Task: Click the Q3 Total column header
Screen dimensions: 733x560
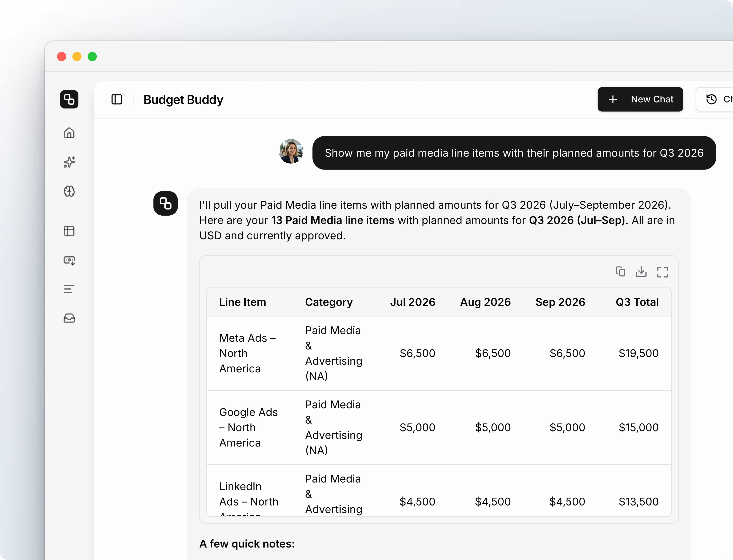Action: [x=637, y=302]
